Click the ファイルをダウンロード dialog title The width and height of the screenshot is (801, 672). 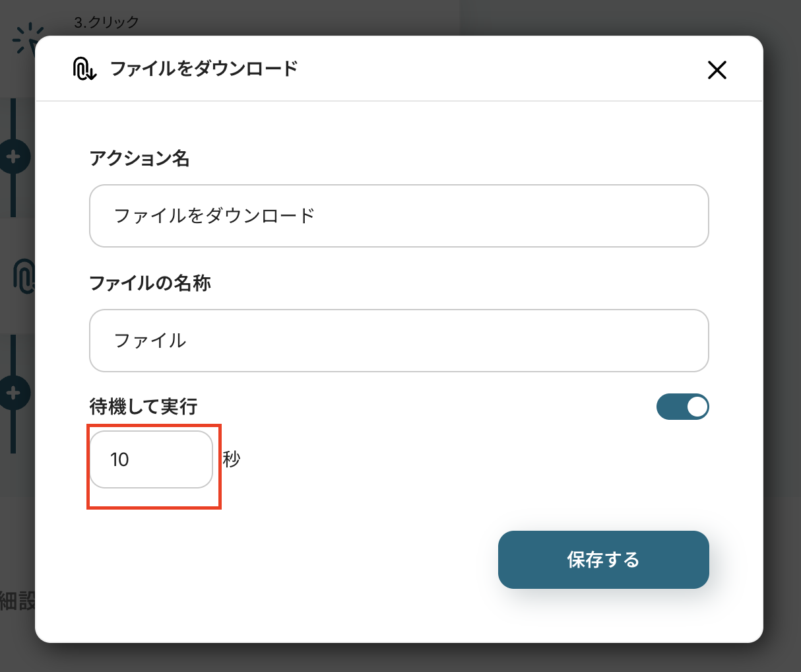click(x=204, y=69)
